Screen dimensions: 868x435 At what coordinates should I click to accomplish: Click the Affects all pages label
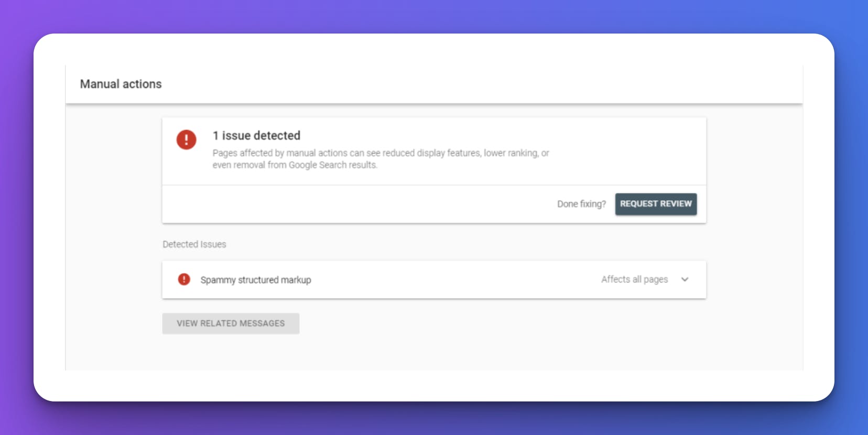pyautogui.click(x=634, y=279)
